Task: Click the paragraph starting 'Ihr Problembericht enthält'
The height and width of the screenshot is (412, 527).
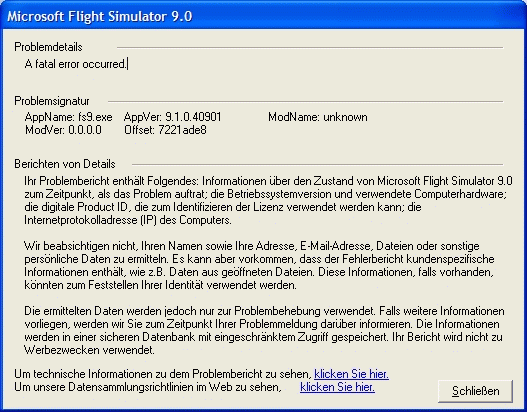Action: click(268, 201)
